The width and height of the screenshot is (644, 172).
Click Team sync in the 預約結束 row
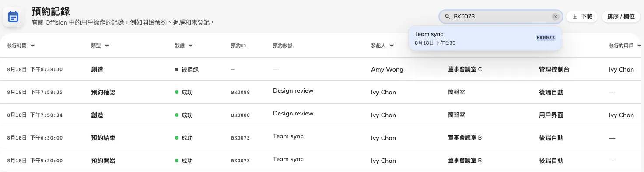pyautogui.click(x=288, y=136)
